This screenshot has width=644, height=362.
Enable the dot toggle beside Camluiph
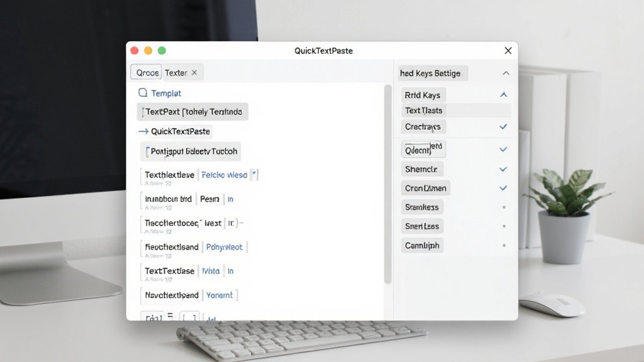coord(504,246)
